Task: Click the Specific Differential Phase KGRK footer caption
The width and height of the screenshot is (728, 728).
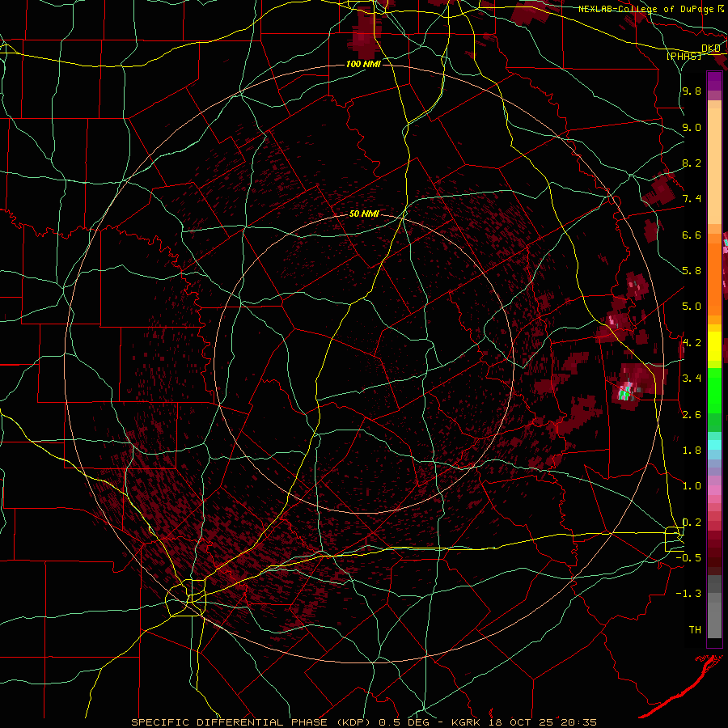Action: 364,722
